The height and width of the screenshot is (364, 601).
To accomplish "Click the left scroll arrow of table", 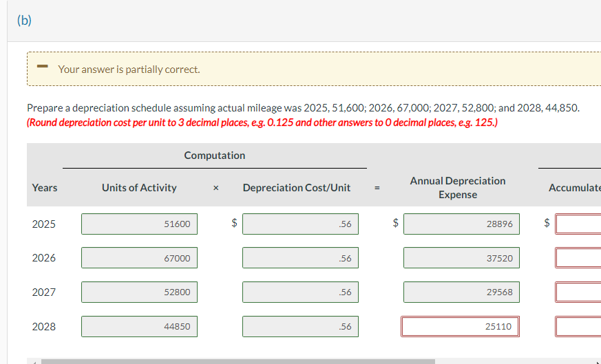I will click(34, 362).
